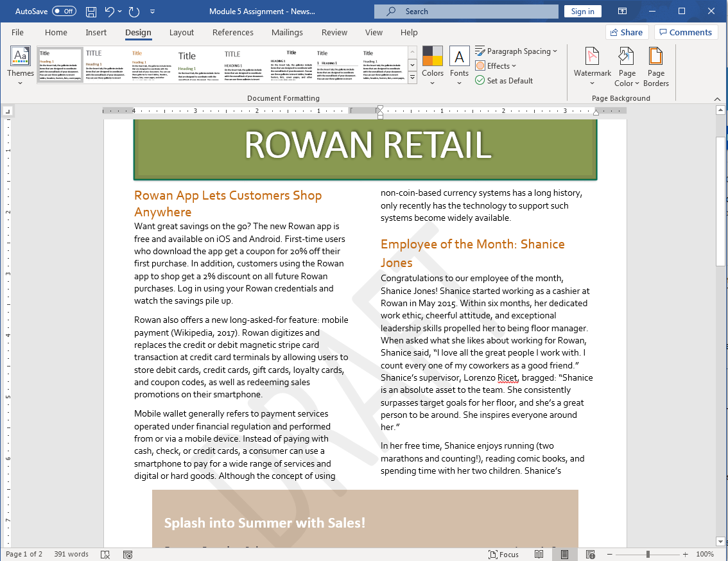This screenshot has height=561, width=728.
Task: Switch to the Review tab
Action: point(334,32)
